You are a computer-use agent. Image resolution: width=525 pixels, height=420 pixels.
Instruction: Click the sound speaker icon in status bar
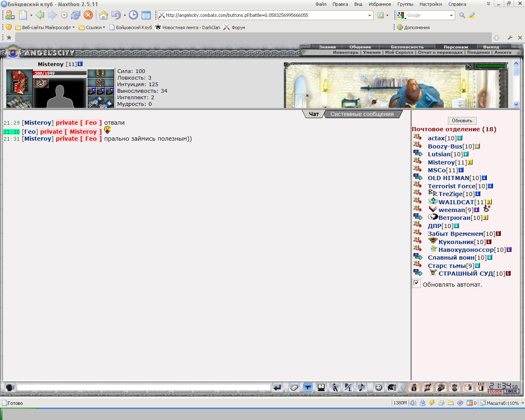(x=413, y=403)
